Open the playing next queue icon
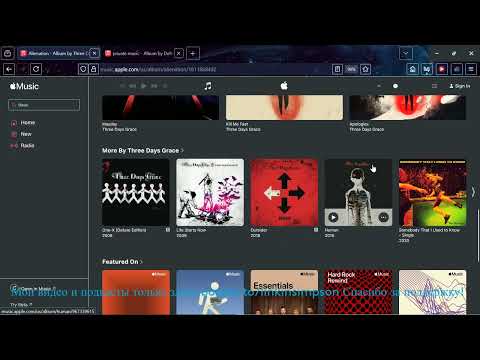Viewport: 480px width, 360px height. 434,86
